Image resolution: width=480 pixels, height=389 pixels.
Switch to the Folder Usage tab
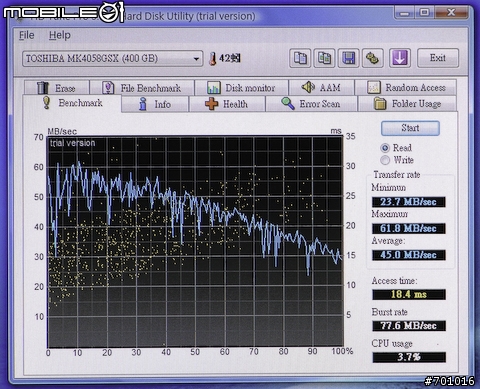[x=407, y=104]
